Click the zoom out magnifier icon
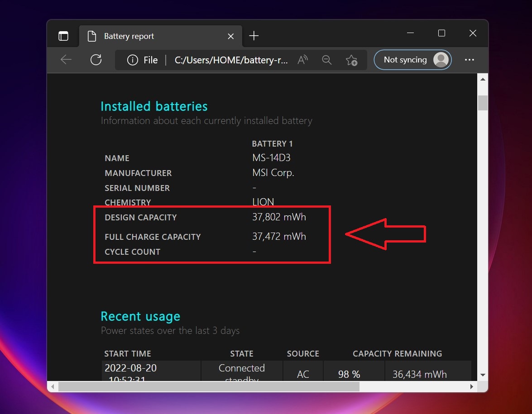 326,60
